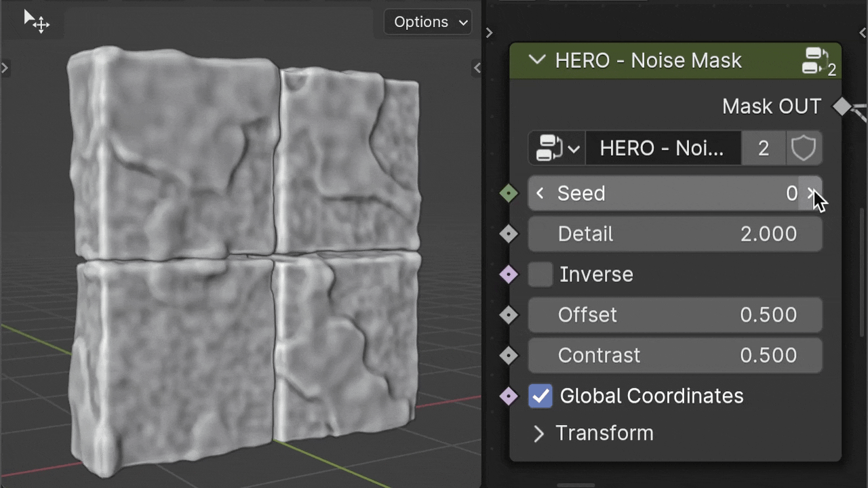
Task: Expand the node editor left panel arrow
Action: pyautogui.click(x=489, y=33)
